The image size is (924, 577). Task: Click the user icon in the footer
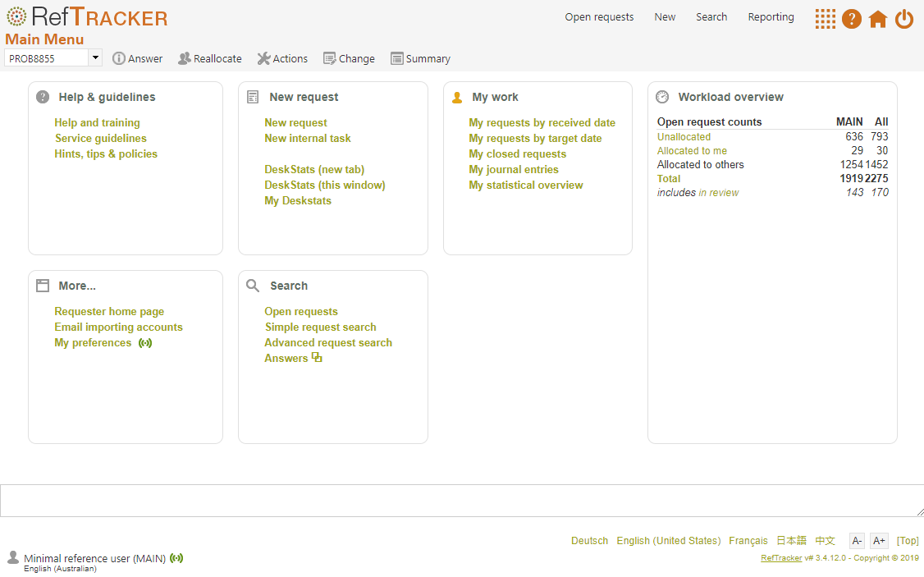tap(13, 557)
